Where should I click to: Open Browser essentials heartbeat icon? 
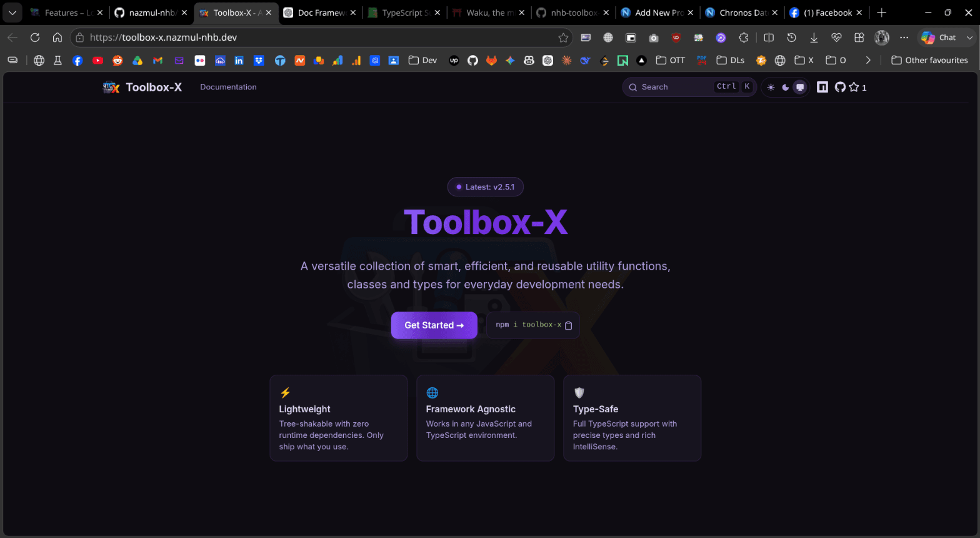(836, 38)
